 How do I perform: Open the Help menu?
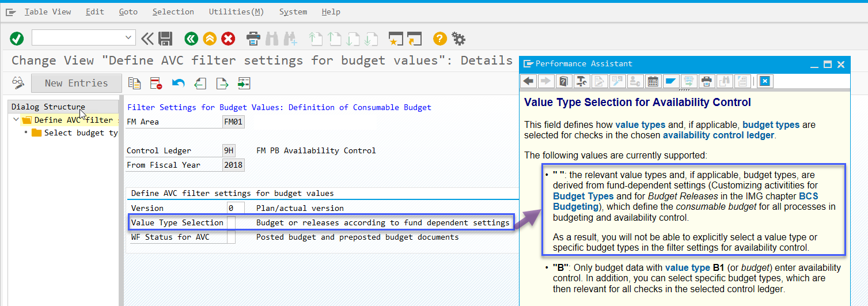coord(331,12)
